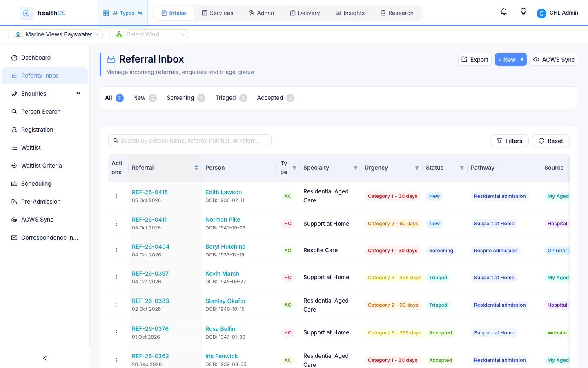Open the Filters panel

[x=509, y=141]
